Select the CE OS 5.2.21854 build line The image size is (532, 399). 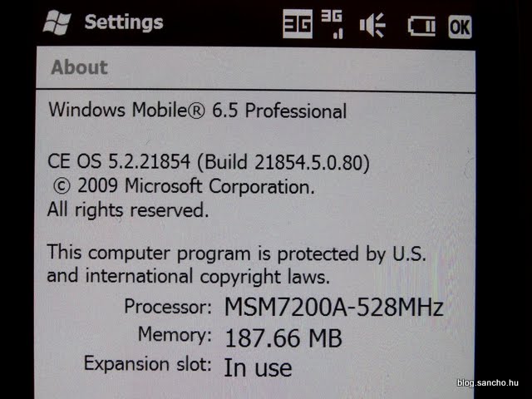tap(209, 162)
